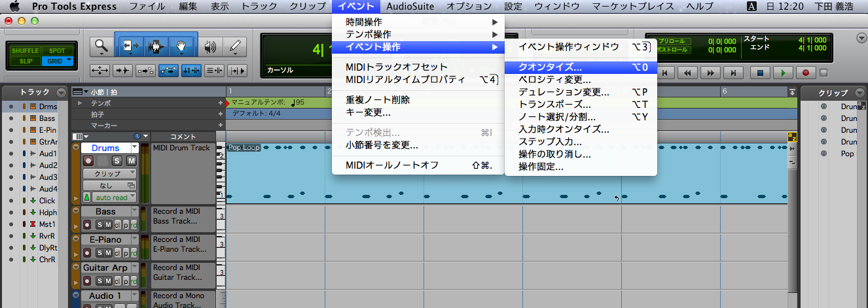Screen dimensions: 868x308
Task: Toggle GRID edit mode
Action: (x=57, y=61)
